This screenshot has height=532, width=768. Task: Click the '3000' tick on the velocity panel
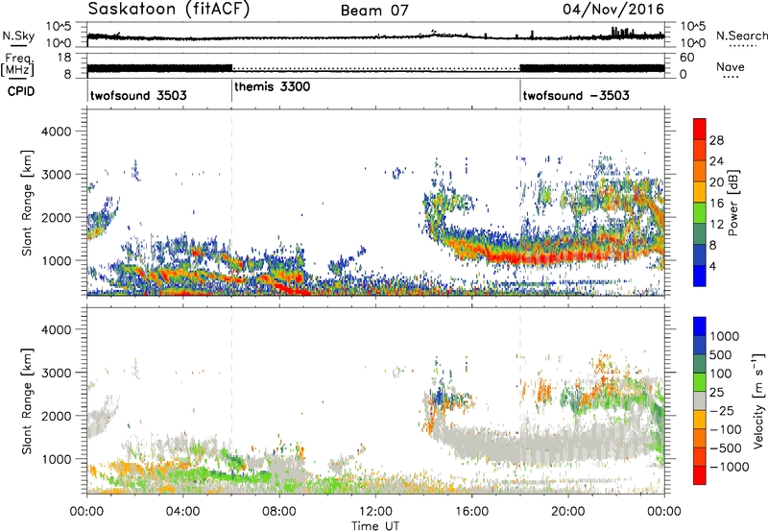pyautogui.click(x=57, y=373)
